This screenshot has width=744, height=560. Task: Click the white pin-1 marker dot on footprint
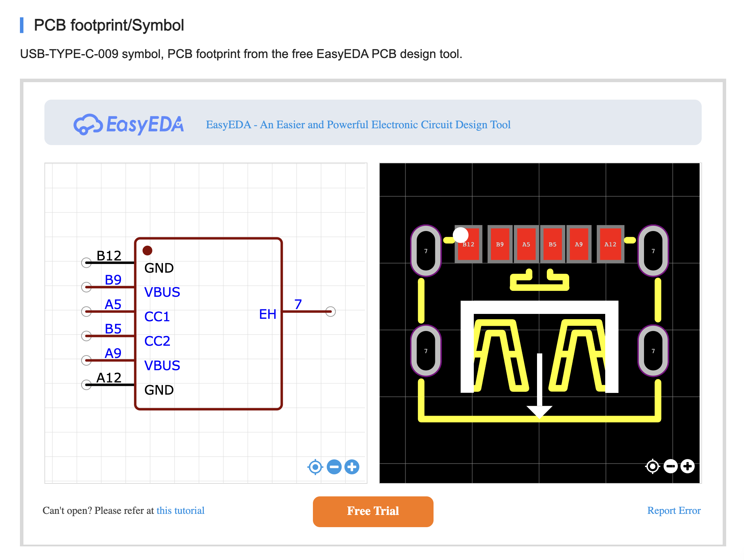460,235
